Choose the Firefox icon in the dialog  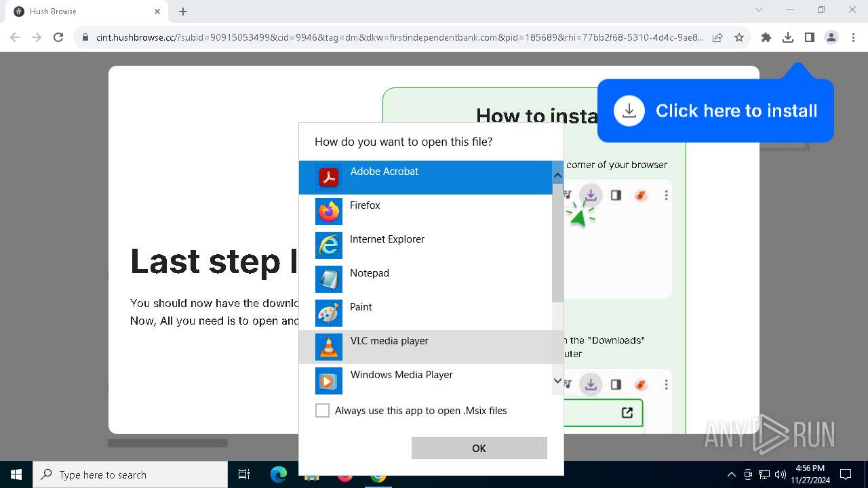(x=329, y=211)
